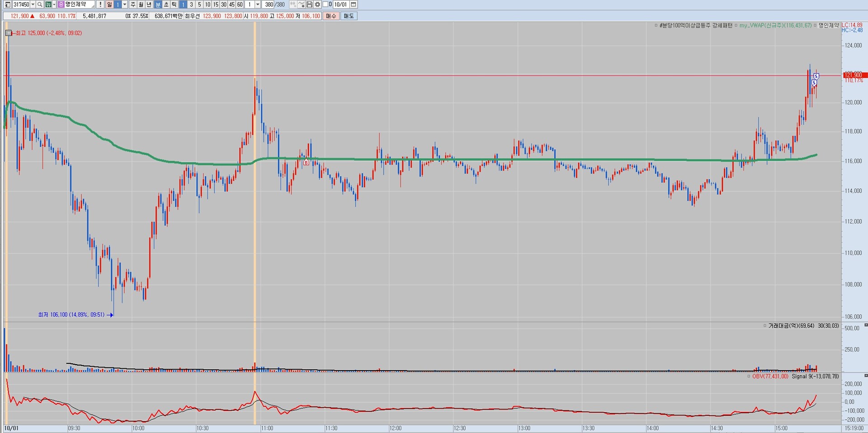Viewport: 868px width, 433px height.
Task: Select the 30-minute interval tab
Action: [224, 5]
